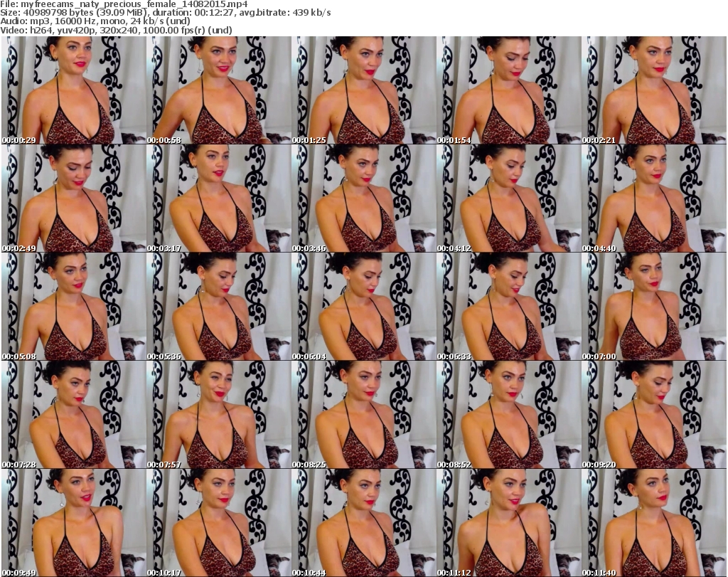Click the Size line showing 39.09 MiB
The image size is (728, 577).
(x=165, y=13)
